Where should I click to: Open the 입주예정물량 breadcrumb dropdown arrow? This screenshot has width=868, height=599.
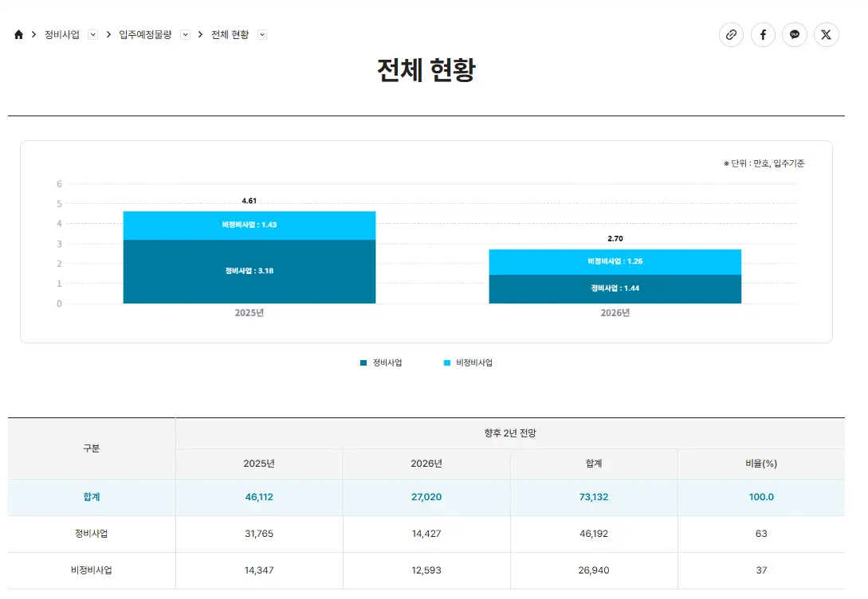click(x=185, y=34)
